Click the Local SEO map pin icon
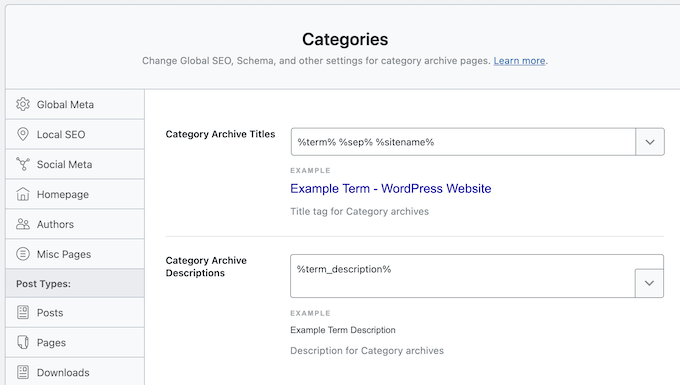 [23, 134]
